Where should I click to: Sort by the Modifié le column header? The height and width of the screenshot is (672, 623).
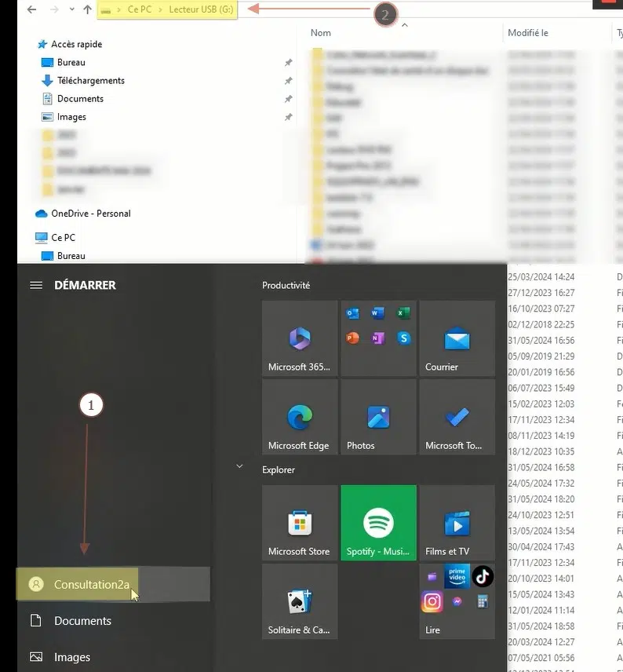click(528, 33)
